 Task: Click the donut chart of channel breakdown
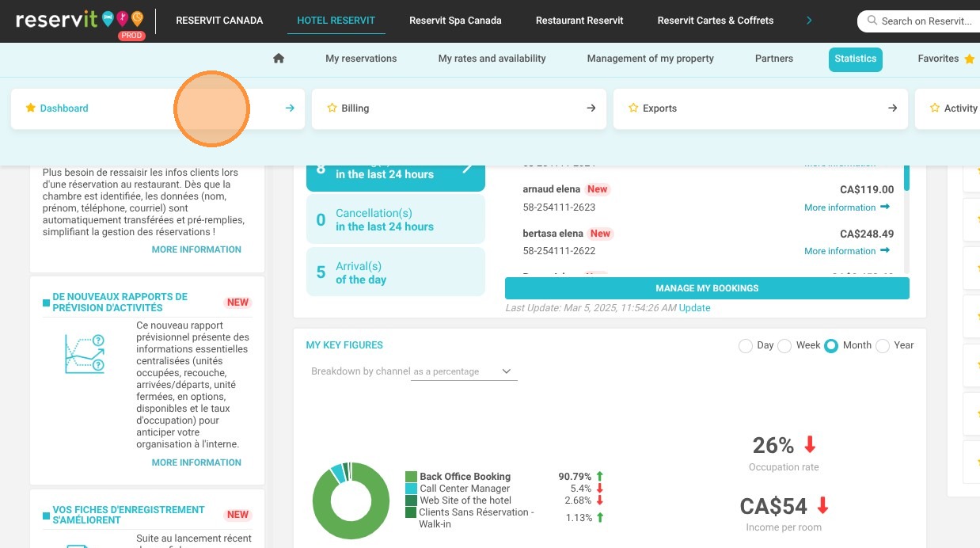351,501
